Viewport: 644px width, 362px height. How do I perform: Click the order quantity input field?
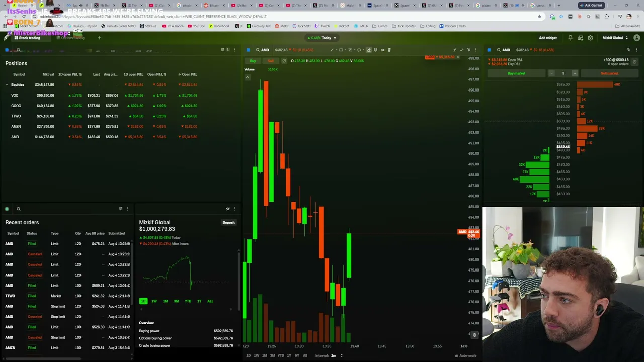(563, 73)
